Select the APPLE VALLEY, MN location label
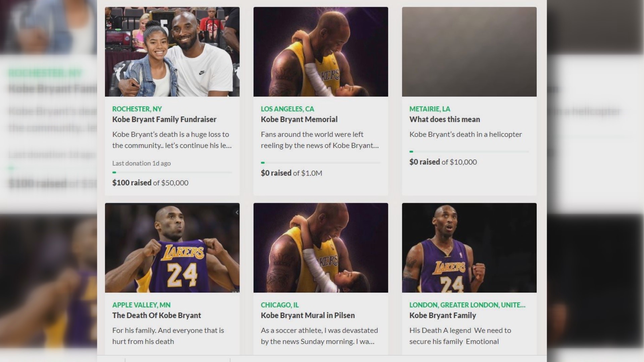 141,305
